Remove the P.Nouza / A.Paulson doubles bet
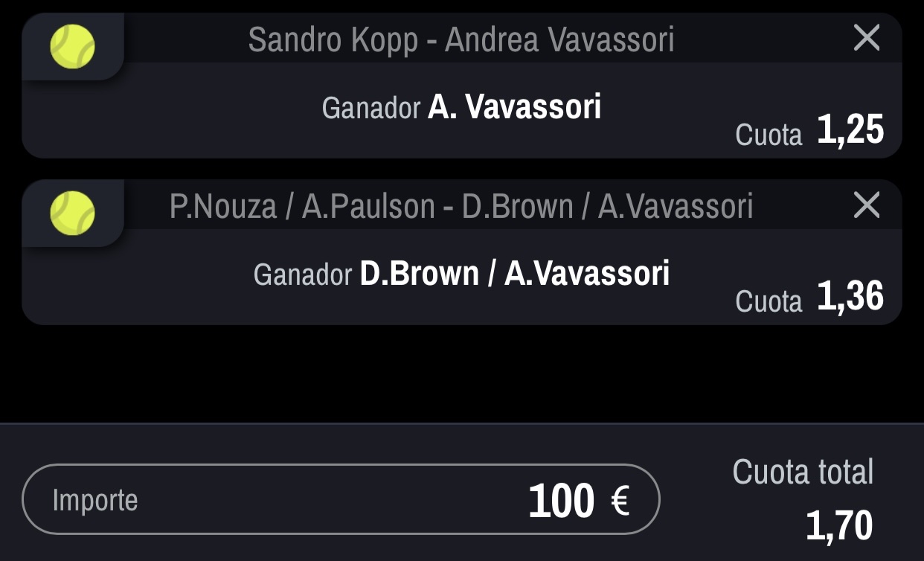 click(867, 205)
